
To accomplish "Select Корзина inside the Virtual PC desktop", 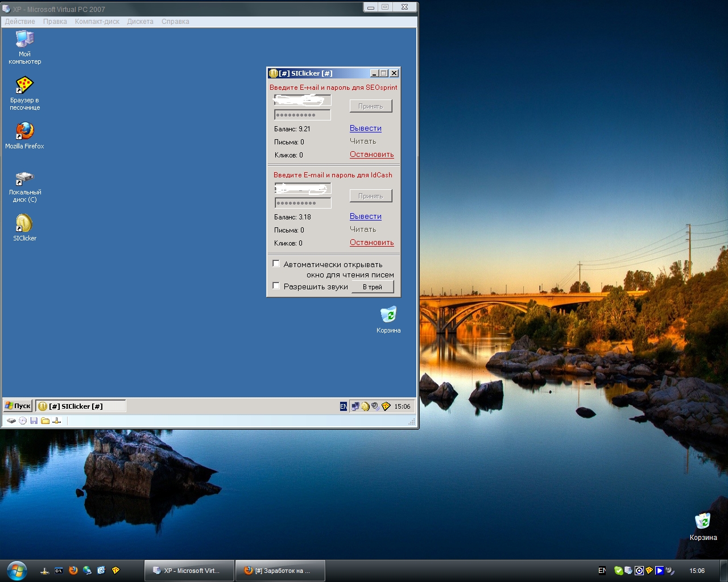I will tap(388, 319).
